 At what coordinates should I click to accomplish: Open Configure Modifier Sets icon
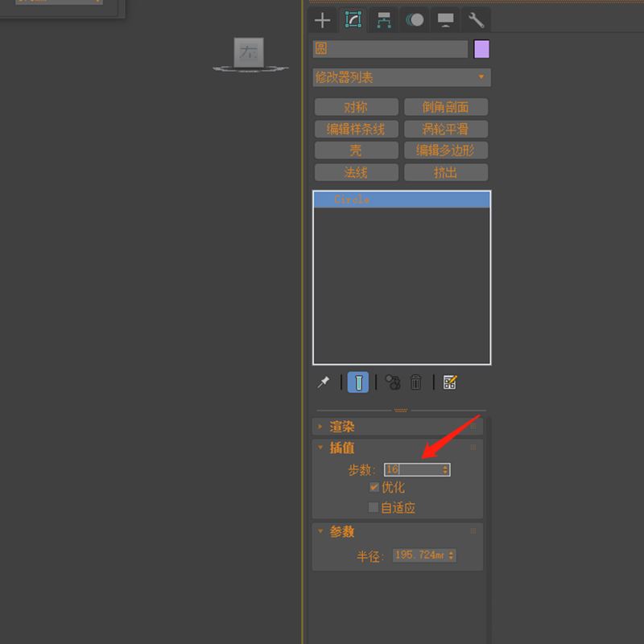(450, 382)
